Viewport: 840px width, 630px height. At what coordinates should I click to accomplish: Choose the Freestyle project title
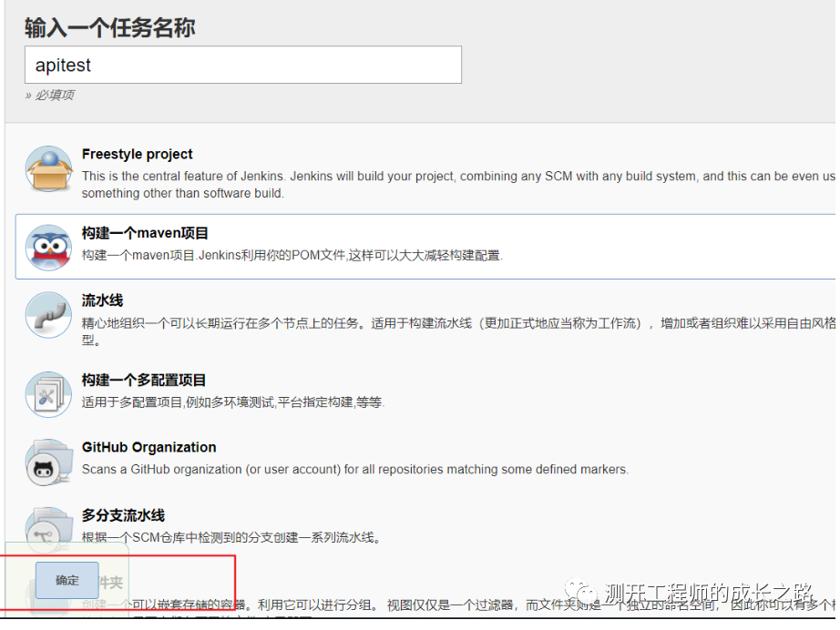pos(138,154)
